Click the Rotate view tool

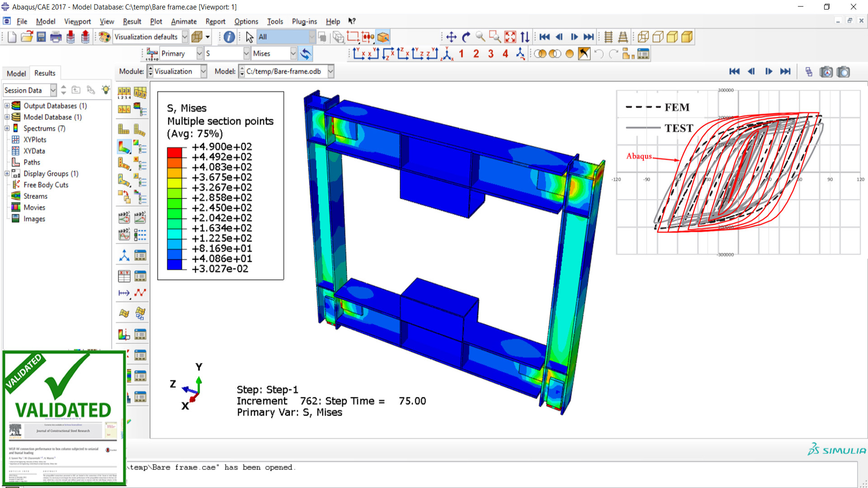(x=466, y=37)
